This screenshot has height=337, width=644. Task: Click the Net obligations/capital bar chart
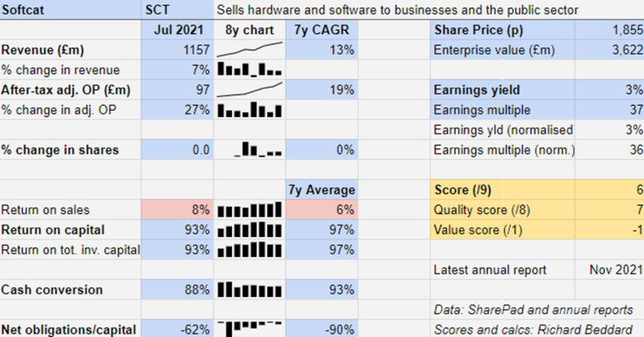(x=250, y=328)
